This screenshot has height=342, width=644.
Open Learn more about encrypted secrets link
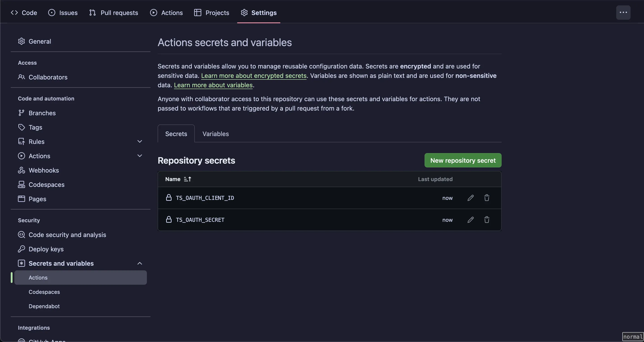click(253, 76)
